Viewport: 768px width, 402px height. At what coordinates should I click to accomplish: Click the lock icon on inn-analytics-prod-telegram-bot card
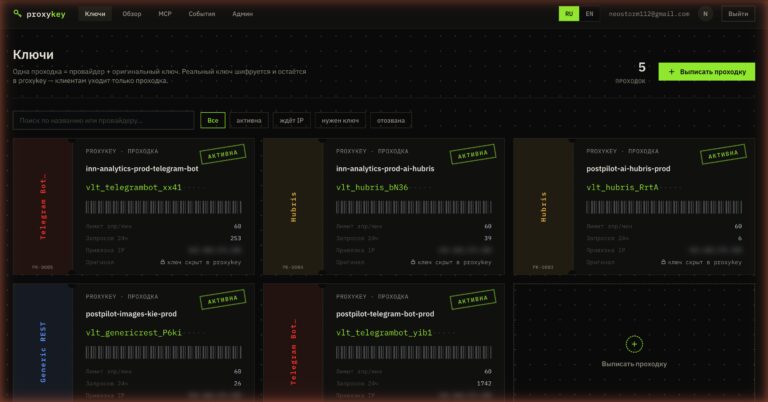tap(163, 262)
